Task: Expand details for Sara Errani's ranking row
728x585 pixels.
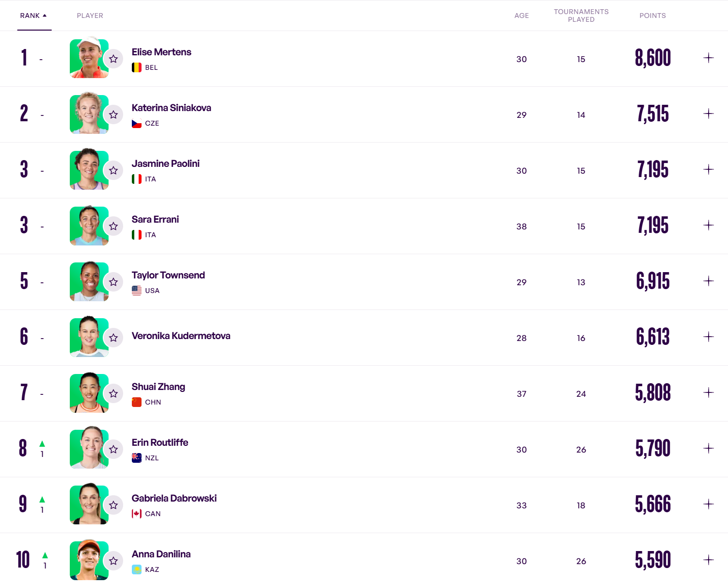Action: pos(709,226)
